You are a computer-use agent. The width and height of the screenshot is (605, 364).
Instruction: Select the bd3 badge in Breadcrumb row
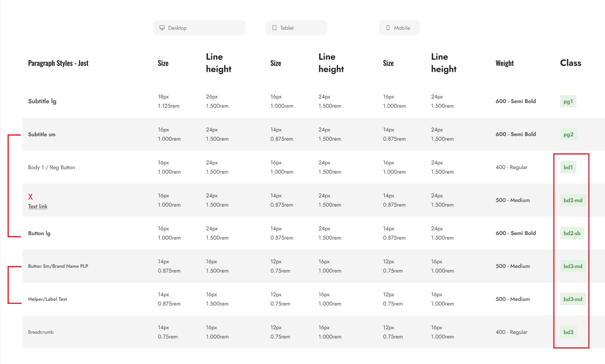568,332
